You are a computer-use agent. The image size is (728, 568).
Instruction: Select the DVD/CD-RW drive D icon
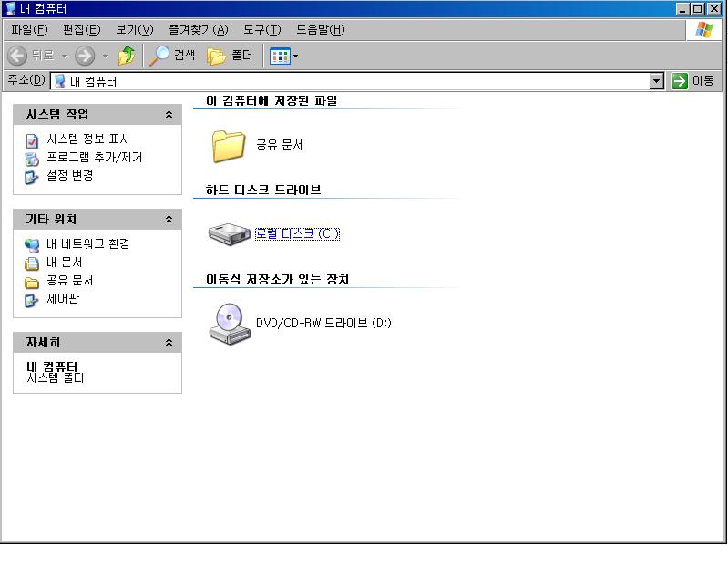pyautogui.click(x=230, y=325)
